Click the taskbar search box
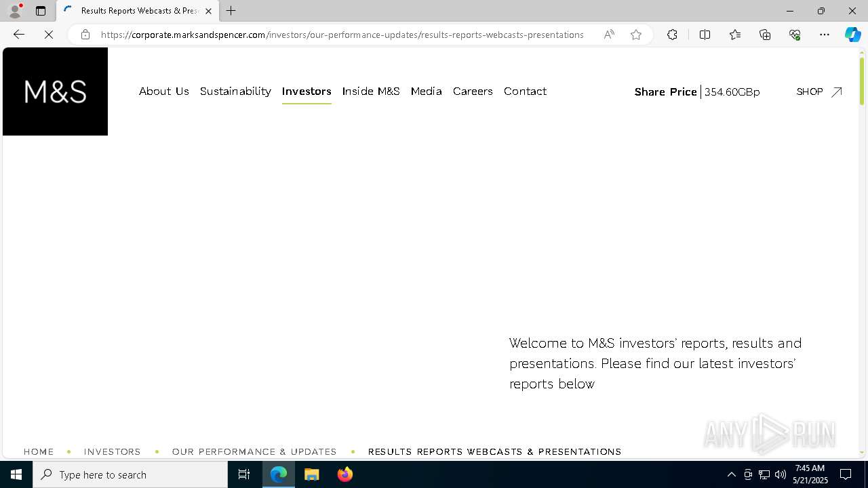This screenshot has height=488, width=868. pyautogui.click(x=130, y=474)
